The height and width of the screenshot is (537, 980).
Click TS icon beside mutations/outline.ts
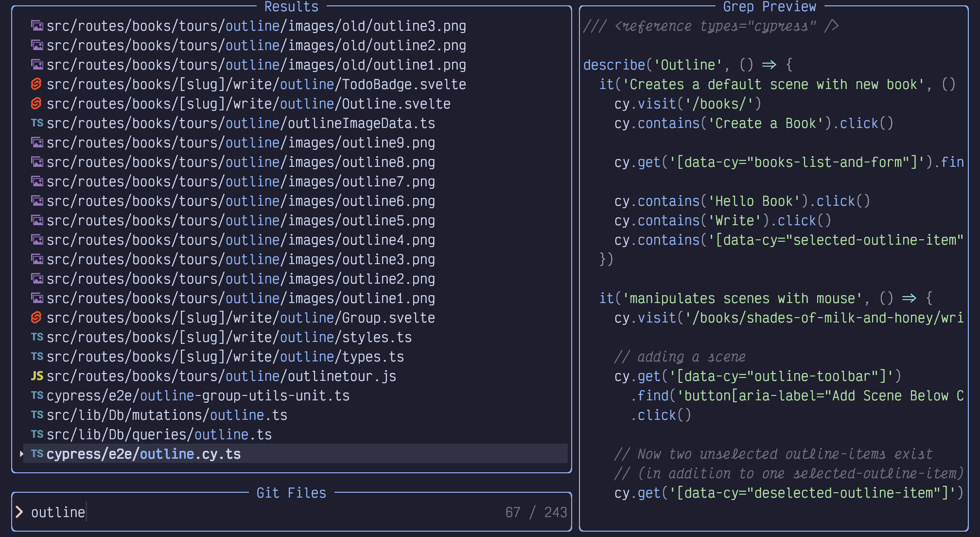click(37, 415)
